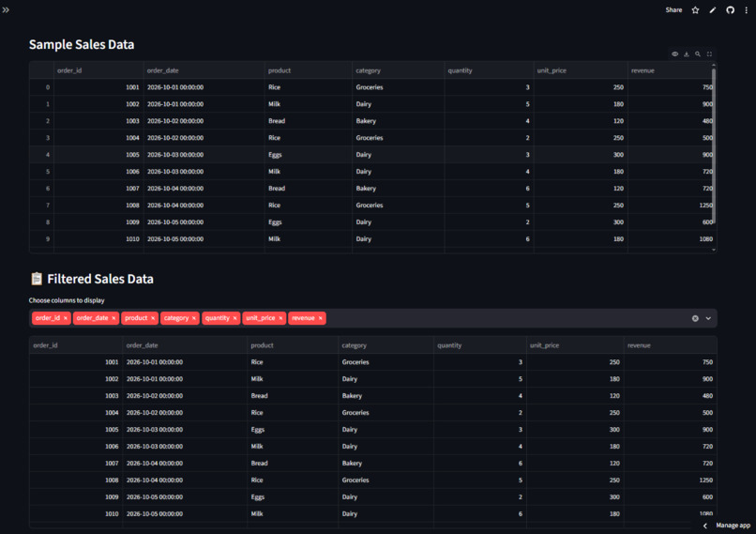Remove the unit_price column tag
This screenshot has height=534, width=756.
coord(280,318)
